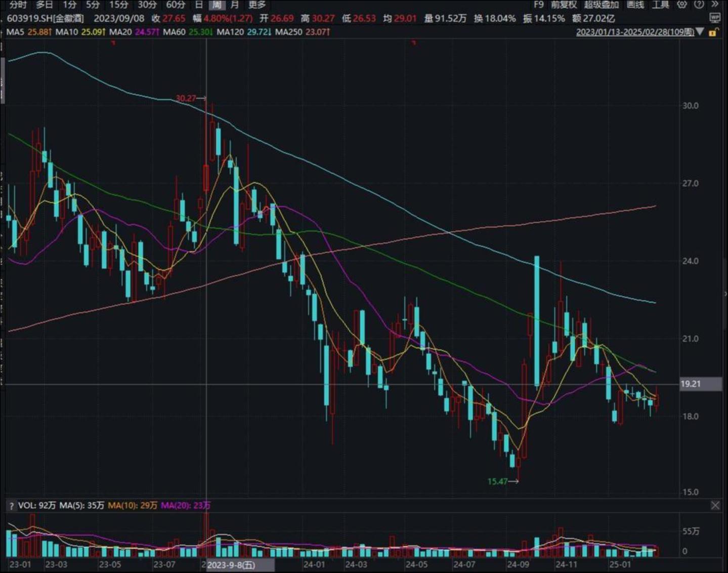This screenshot has width=728, height=573.
Task: Click the double-arrow expand icon at top right
Action: tap(715, 5)
